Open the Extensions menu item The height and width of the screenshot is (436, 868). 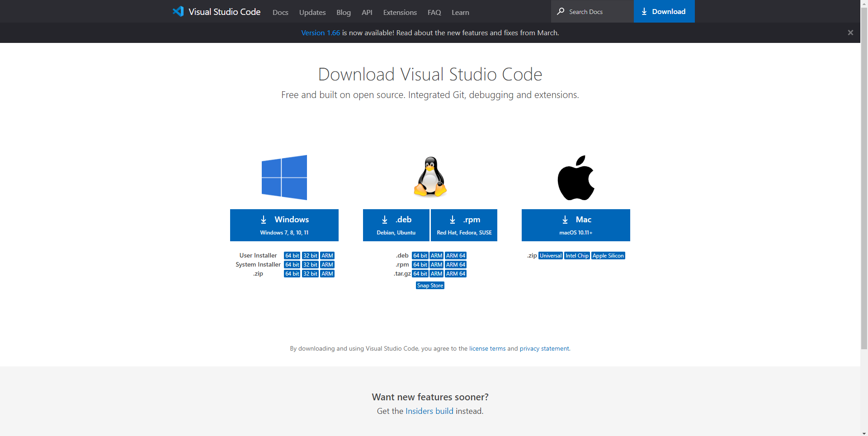(x=400, y=12)
